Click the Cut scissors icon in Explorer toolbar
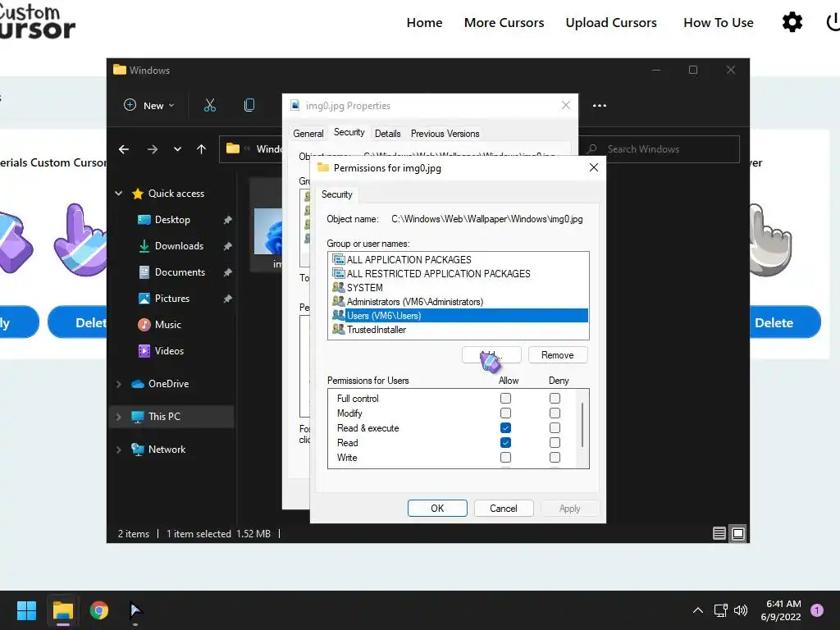Screen dimensions: 840x630 coord(209,106)
